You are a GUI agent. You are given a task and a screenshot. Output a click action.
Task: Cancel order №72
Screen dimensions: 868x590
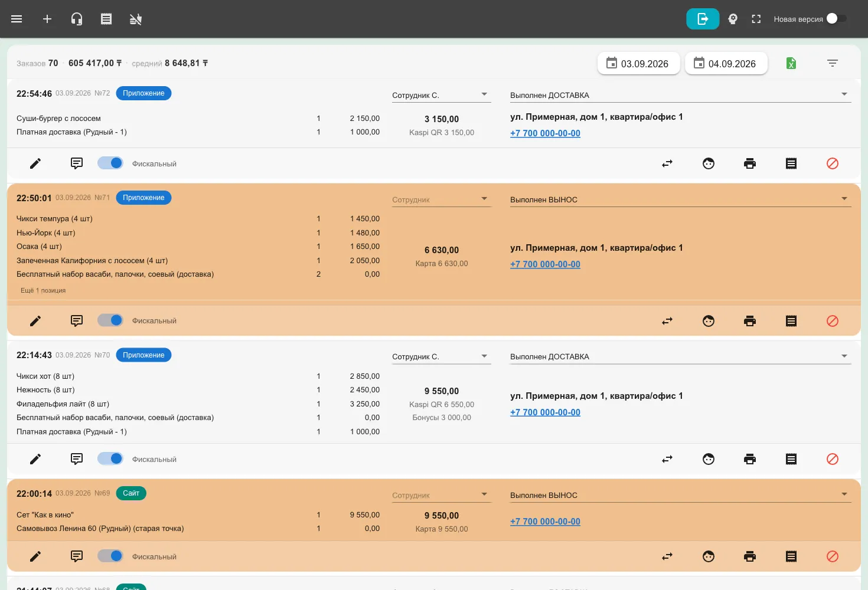[833, 163]
